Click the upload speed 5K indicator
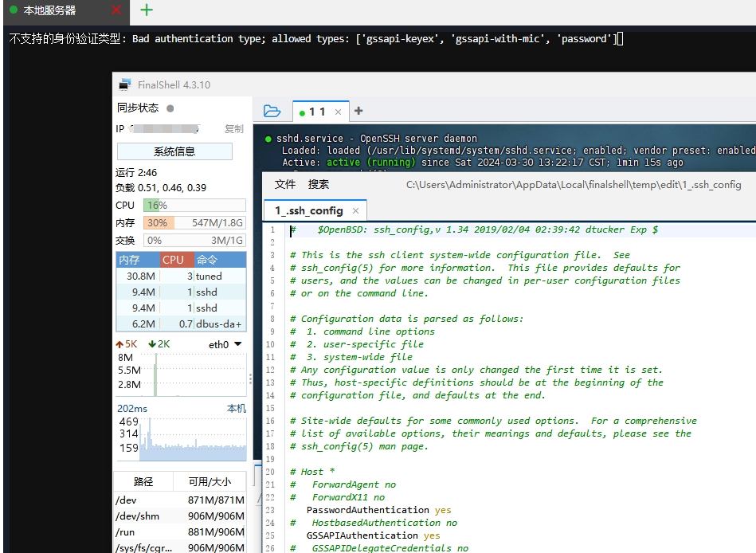The image size is (756, 553). click(x=127, y=344)
